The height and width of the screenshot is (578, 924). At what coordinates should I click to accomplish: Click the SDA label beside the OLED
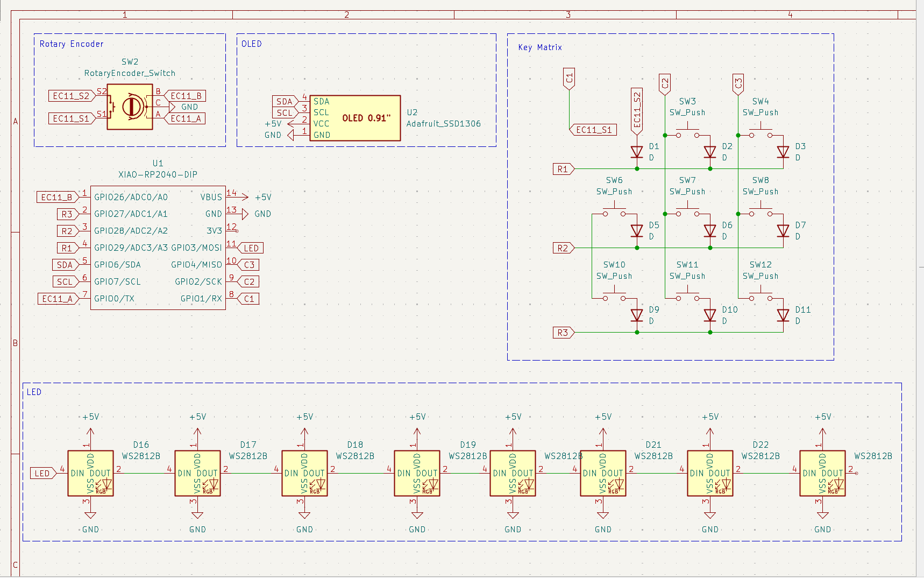[284, 102]
